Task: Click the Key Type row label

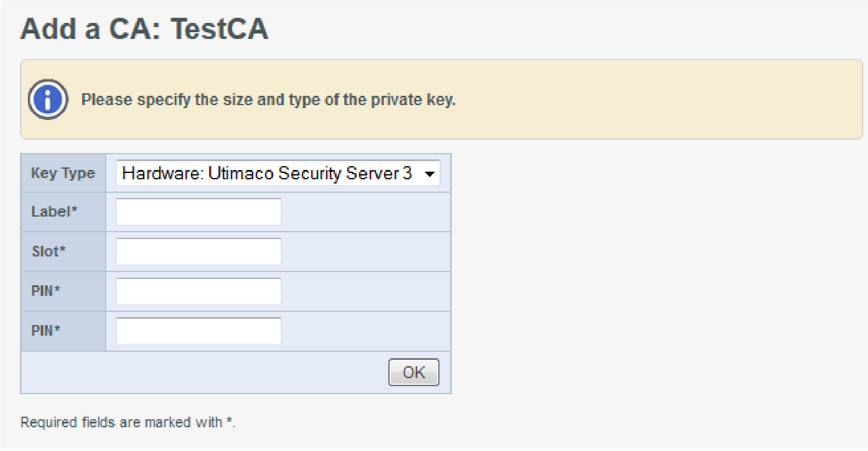Action: (63, 173)
